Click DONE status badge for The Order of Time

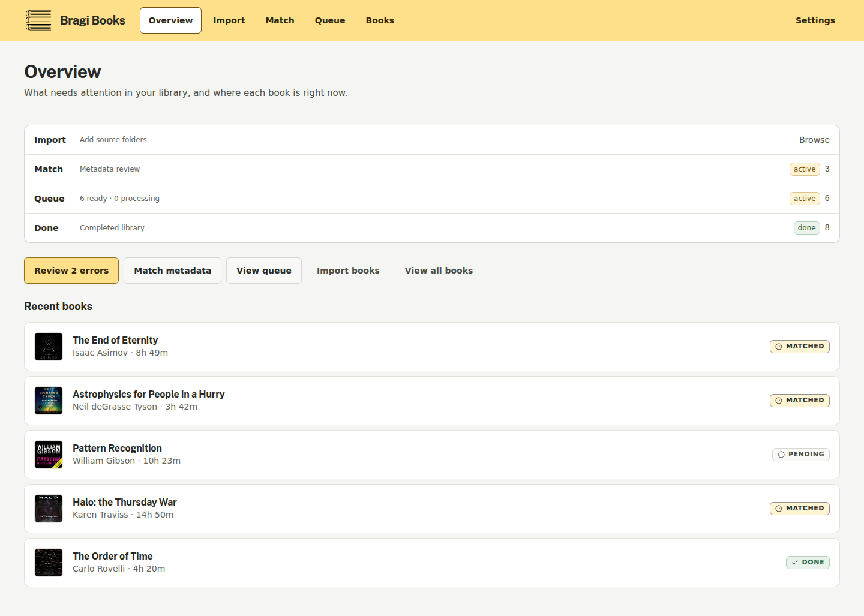tap(808, 563)
